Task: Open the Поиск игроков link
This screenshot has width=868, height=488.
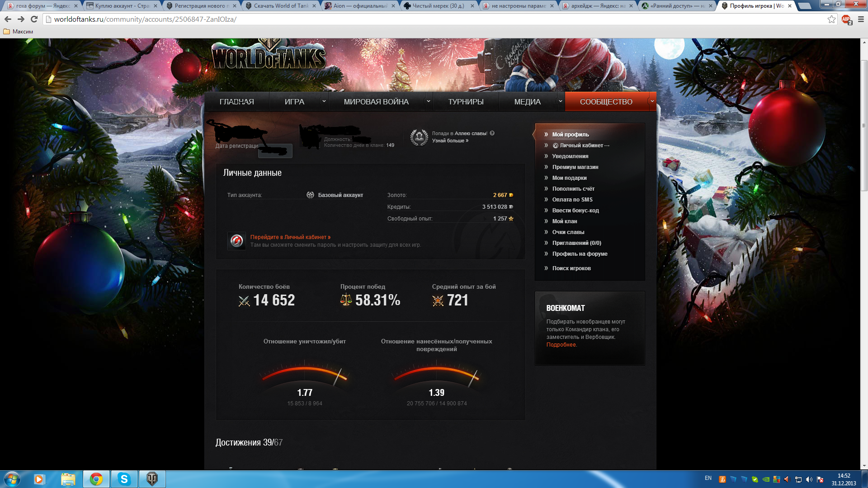Action: tap(571, 268)
